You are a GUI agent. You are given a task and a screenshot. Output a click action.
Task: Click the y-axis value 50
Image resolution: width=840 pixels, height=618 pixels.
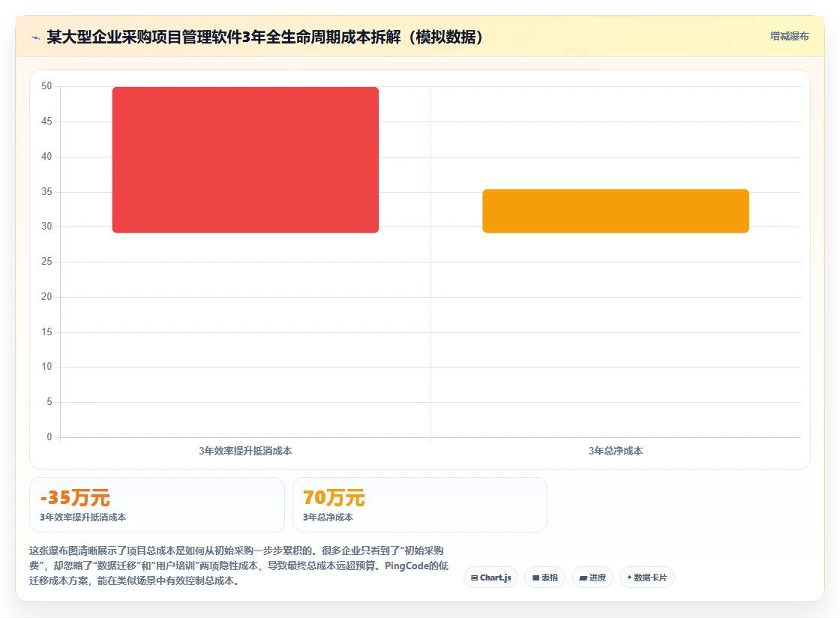(46, 86)
